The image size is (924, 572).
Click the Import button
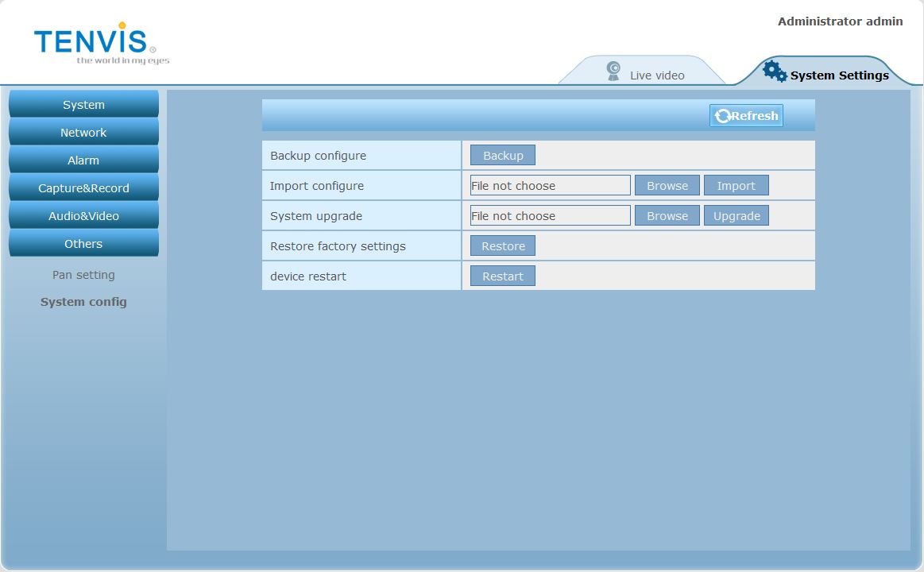[736, 186]
